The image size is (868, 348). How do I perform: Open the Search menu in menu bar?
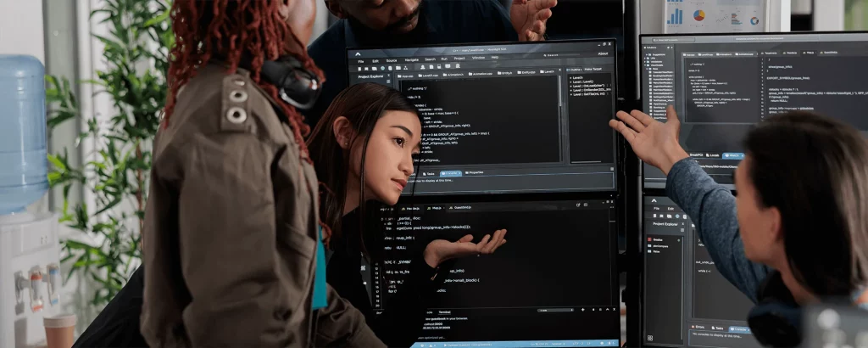coord(430,59)
